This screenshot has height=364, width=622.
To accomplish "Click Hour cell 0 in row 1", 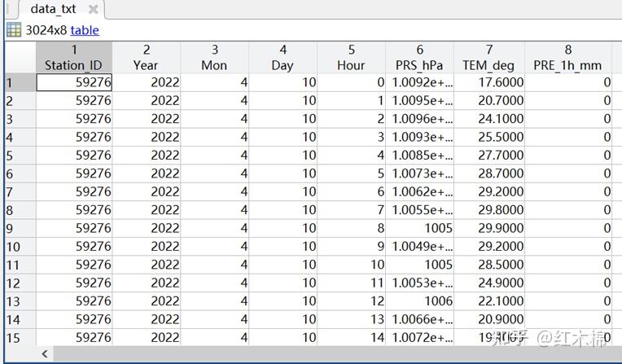I will [x=351, y=82].
